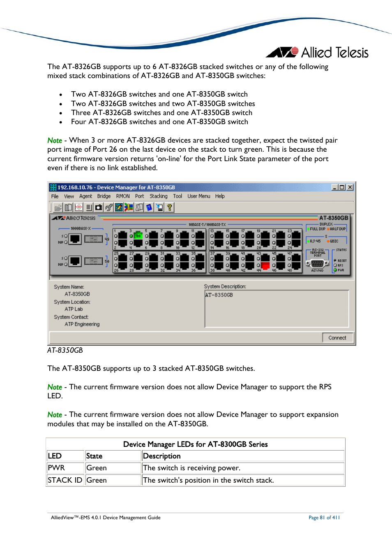
Task: Click the blue-green picture toolbar icon
Action: [119, 208]
